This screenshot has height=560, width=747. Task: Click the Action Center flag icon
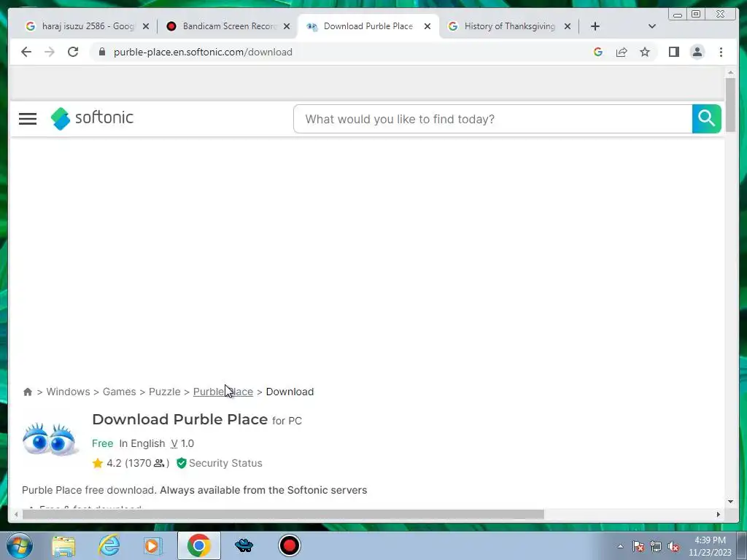(x=638, y=546)
